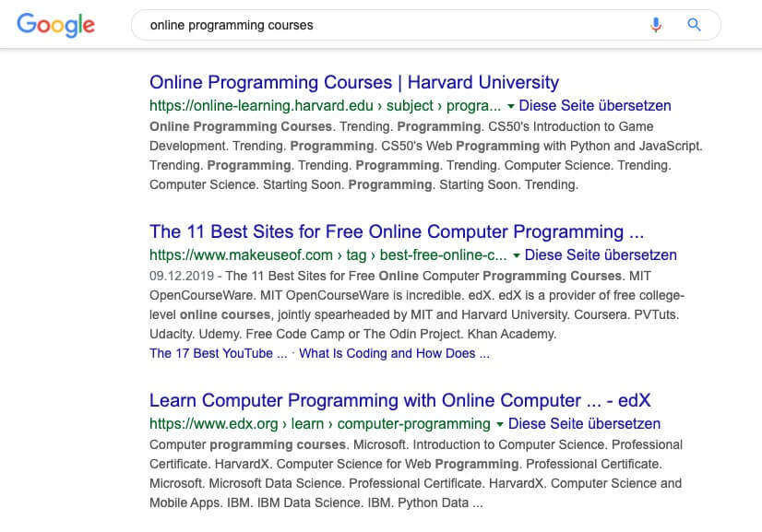Translate the makeuseof.com result page

click(601, 254)
